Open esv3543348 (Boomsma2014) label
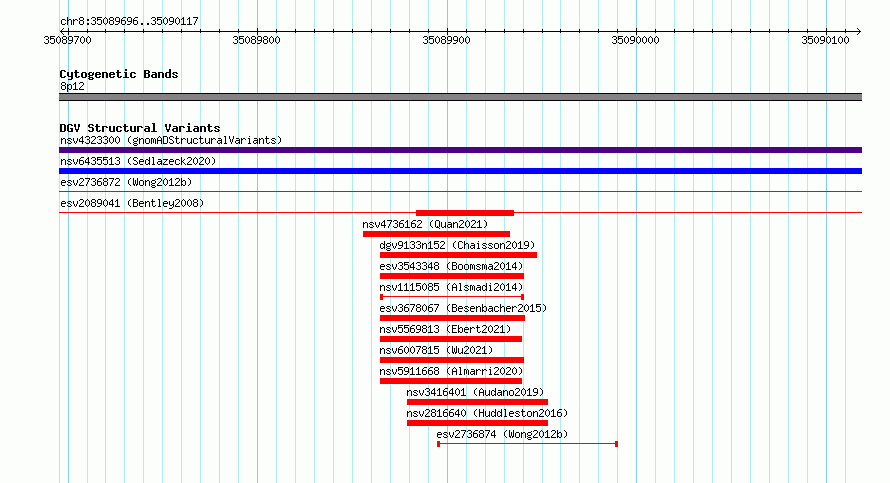Image resolution: width=890 pixels, height=483 pixels. pos(451,266)
